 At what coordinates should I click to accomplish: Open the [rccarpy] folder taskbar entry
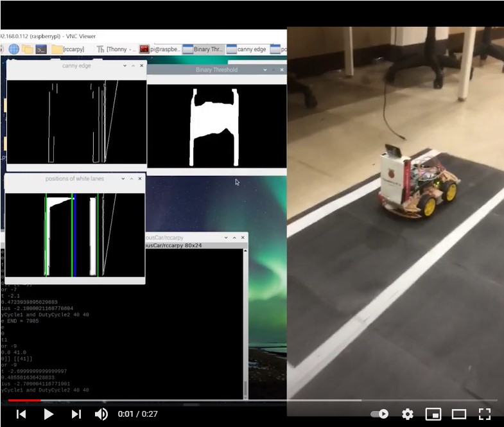[x=68, y=49]
